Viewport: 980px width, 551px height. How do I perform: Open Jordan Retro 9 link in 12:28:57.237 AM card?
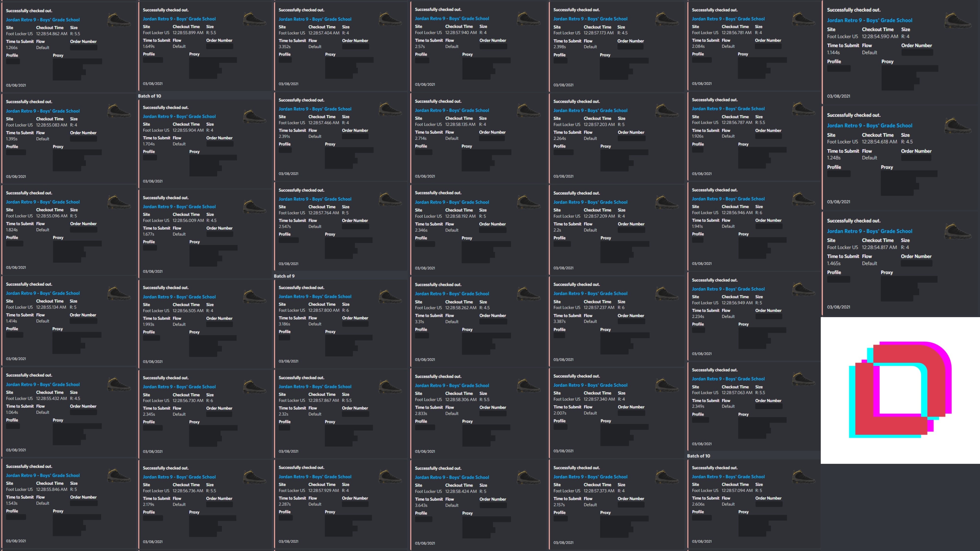point(590,293)
